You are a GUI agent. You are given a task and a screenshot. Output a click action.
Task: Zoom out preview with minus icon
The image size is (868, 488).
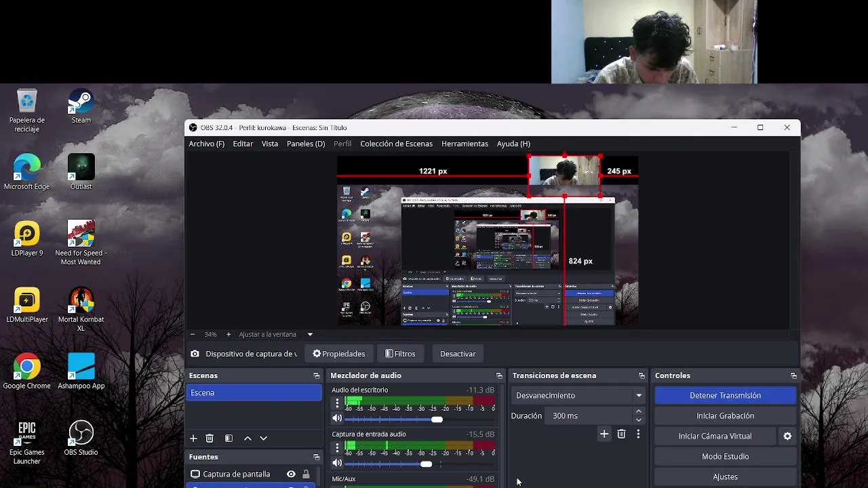[x=192, y=334]
